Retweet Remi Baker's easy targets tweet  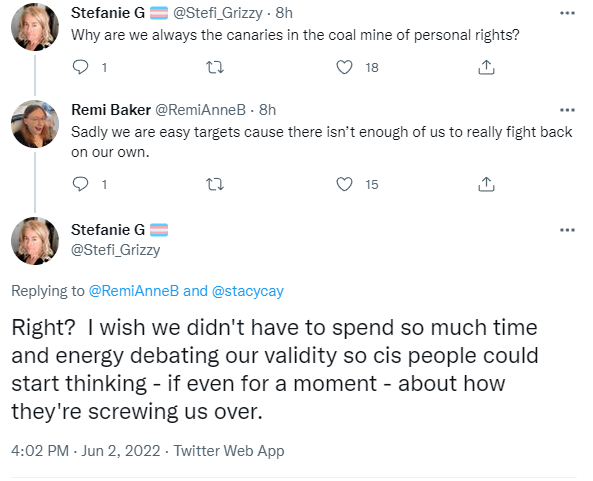[215, 184]
